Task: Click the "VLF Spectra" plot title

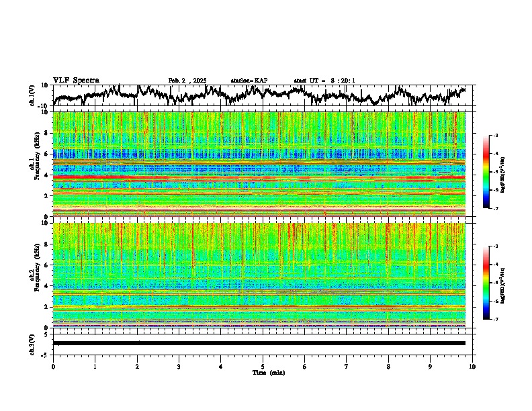Action: tap(76, 81)
